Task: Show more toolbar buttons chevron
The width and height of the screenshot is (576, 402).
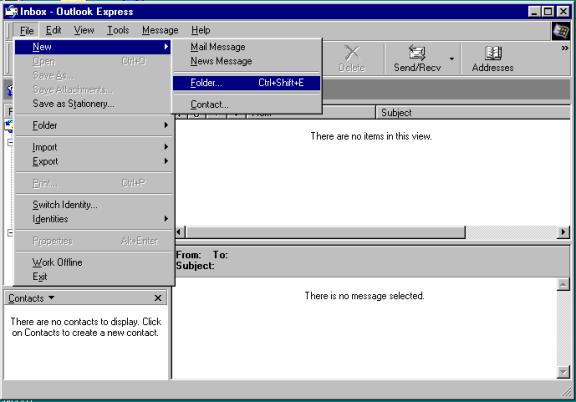Action: tap(565, 48)
